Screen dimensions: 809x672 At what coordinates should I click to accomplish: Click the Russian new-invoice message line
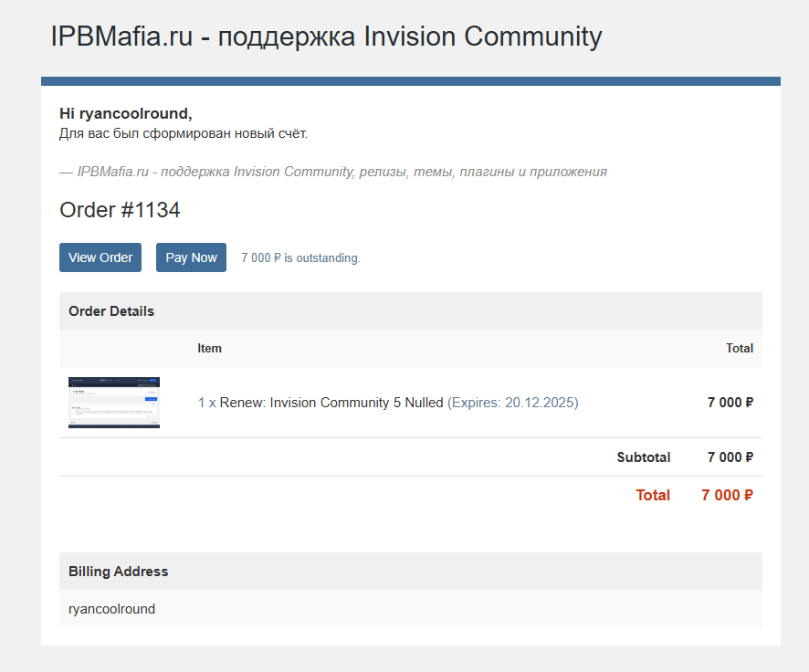(x=184, y=134)
